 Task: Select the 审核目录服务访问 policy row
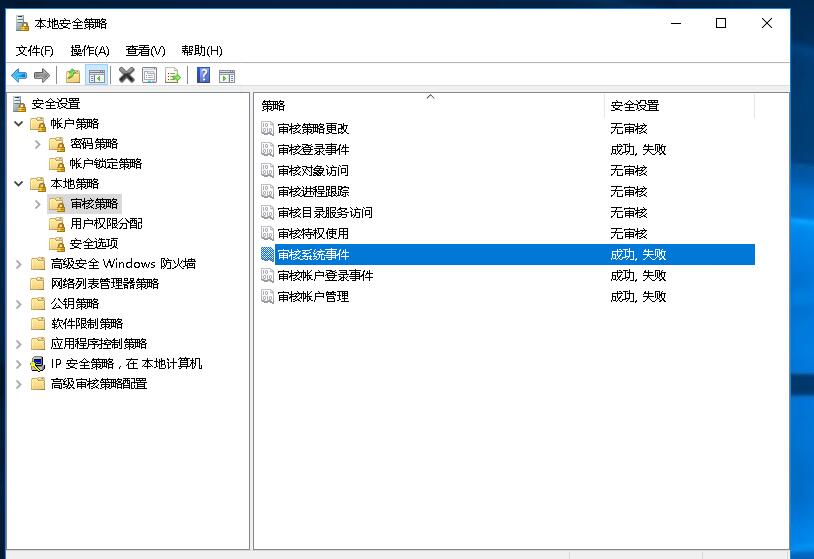[508, 212]
